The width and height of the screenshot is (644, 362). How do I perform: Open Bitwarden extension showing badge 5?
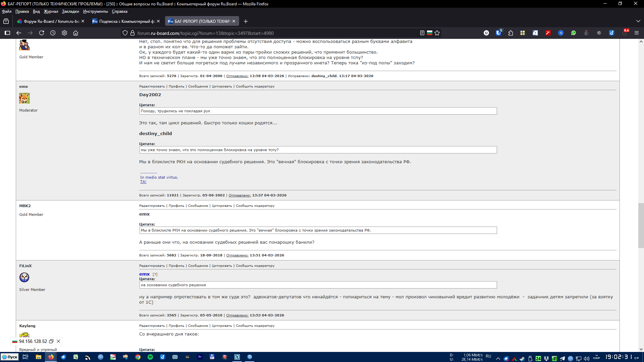click(x=498, y=33)
